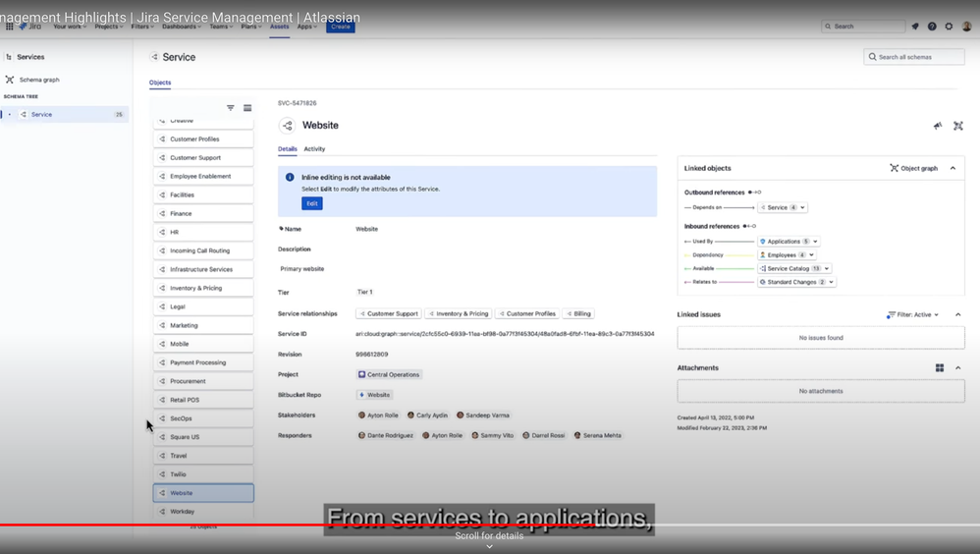The height and width of the screenshot is (554, 980).
Task: Open the Assets menu
Action: [280, 27]
